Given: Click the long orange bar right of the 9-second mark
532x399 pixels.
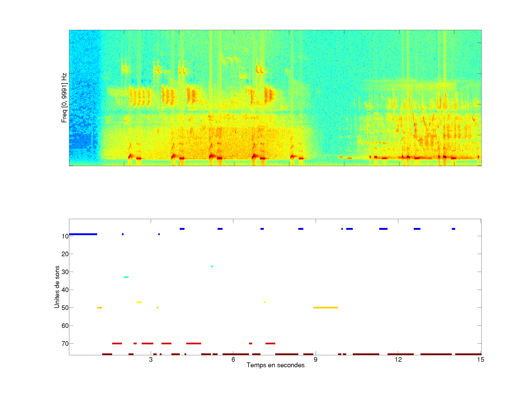Looking at the screenshot, I should [x=325, y=308].
